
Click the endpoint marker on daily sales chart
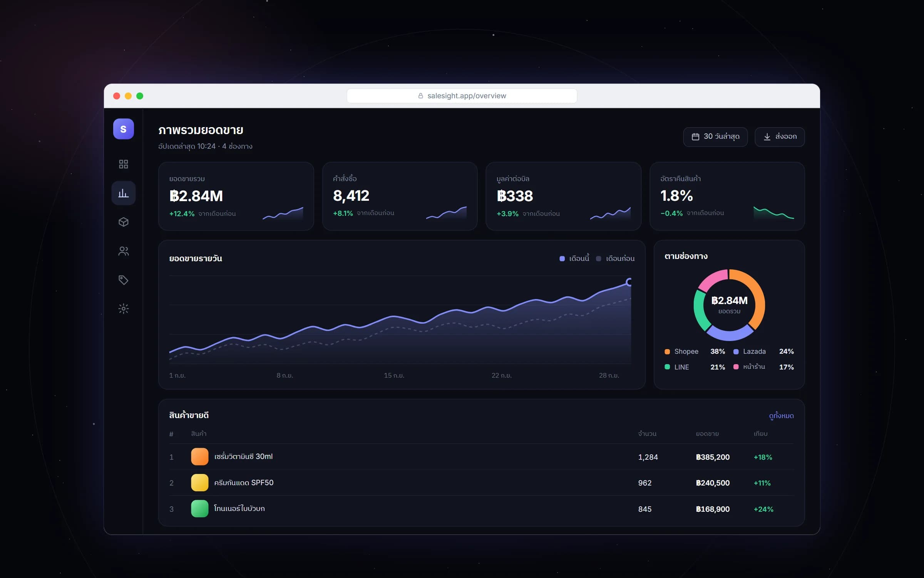pyautogui.click(x=629, y=282)
